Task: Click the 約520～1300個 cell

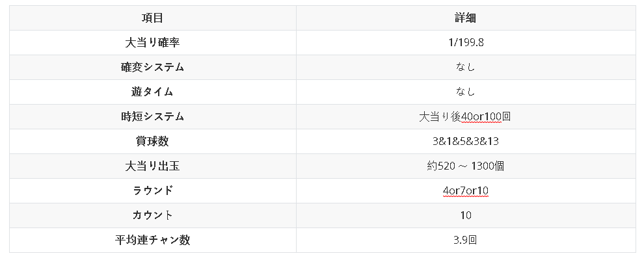Action: point(465,166)
